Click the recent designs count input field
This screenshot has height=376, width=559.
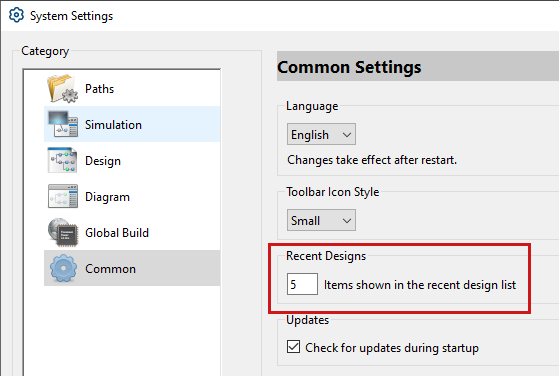(x=302, y=284)
